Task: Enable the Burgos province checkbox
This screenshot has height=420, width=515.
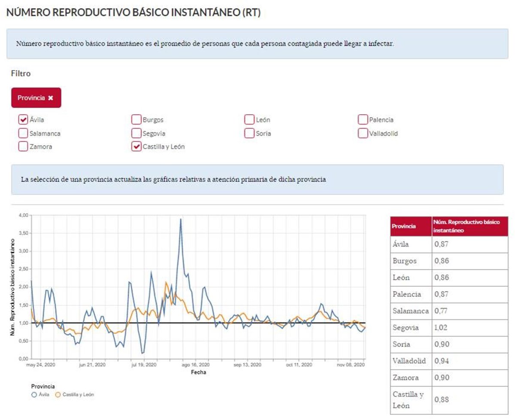Action: 136,119
